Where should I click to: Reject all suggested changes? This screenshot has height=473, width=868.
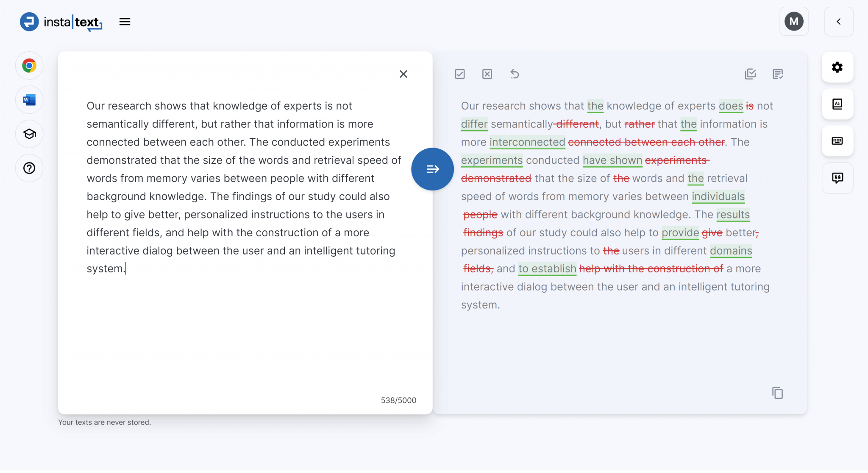[487, 74]
